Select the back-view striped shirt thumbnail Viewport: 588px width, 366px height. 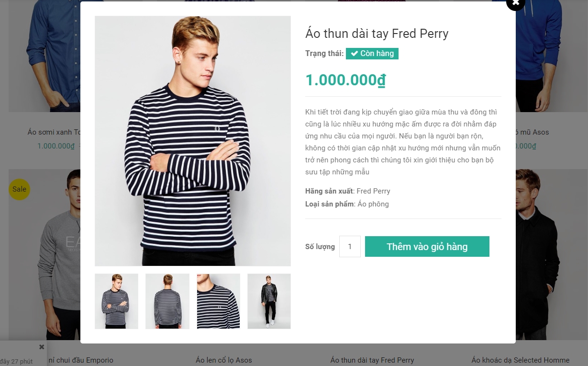click(x=167, y=301)
